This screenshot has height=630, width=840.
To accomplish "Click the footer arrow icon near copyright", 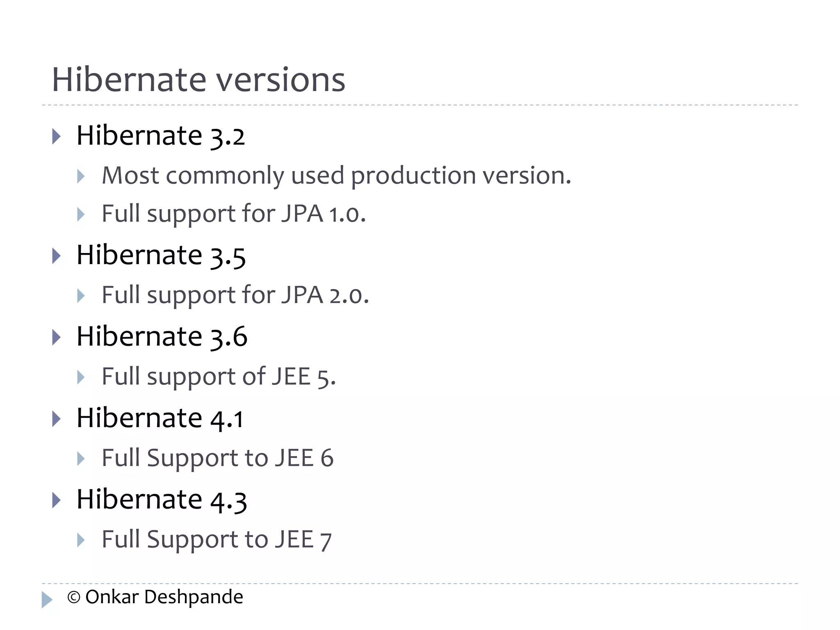I will [x=47, y=599].
